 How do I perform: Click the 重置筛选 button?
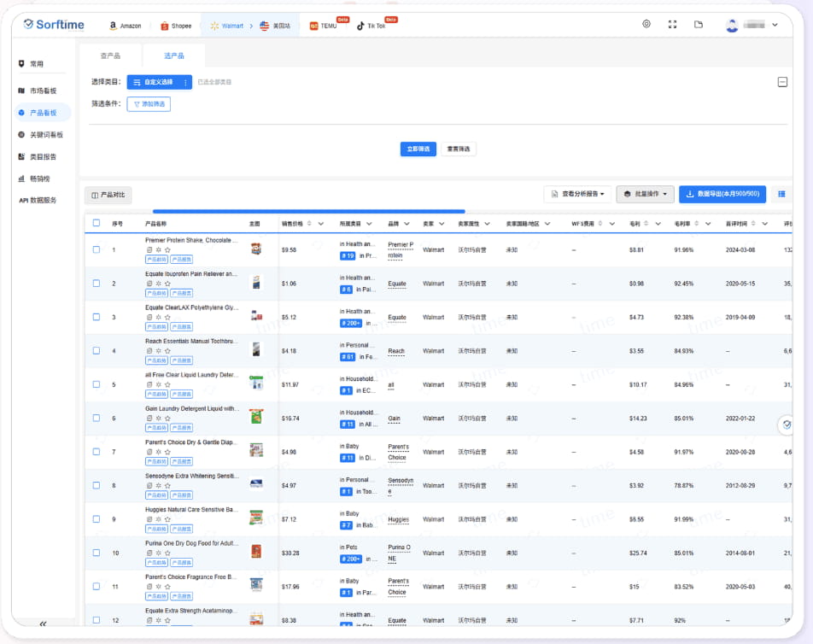(459, 149)
